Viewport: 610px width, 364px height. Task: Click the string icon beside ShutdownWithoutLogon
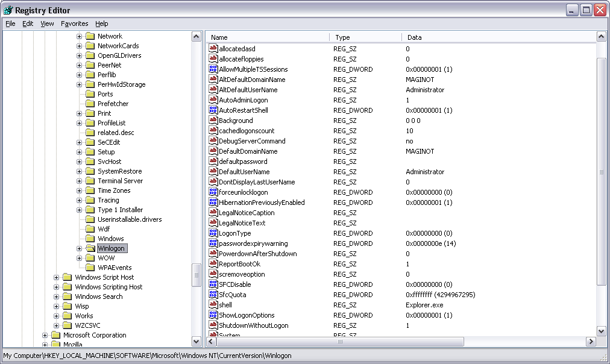213,325
